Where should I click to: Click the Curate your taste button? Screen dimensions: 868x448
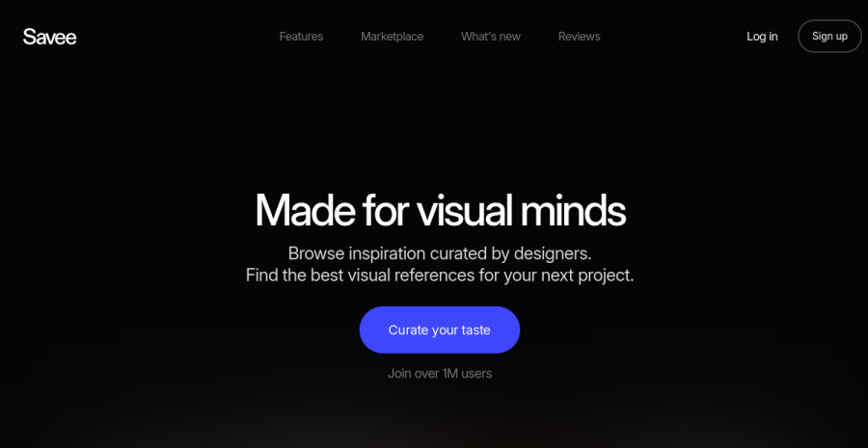click(440, 330)
